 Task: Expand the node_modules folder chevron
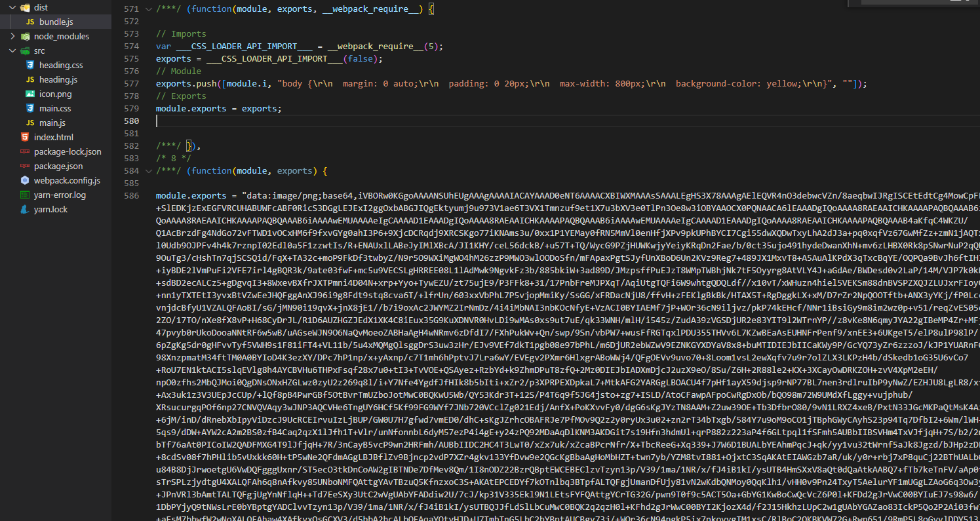pos(12,37)
